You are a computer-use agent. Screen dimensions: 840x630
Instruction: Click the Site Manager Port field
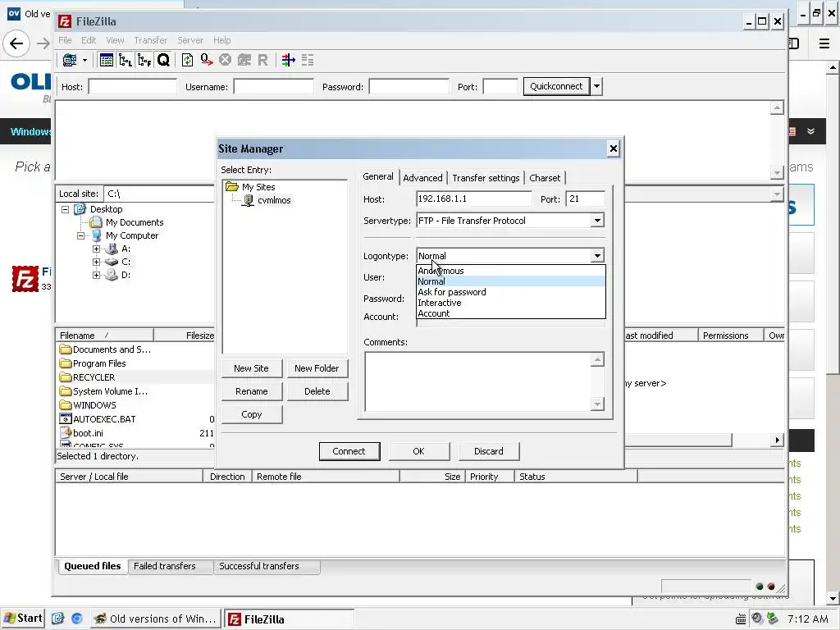(585, 199)
